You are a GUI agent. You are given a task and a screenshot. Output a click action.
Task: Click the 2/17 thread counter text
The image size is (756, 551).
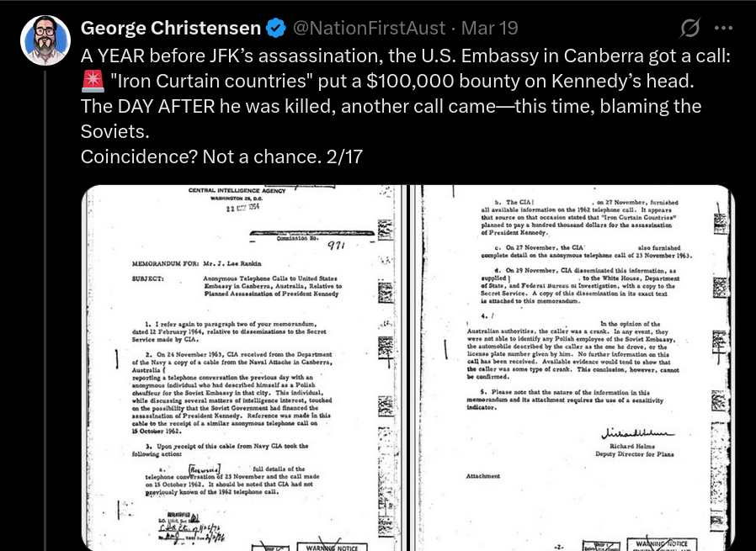click(x=344, y=156)
